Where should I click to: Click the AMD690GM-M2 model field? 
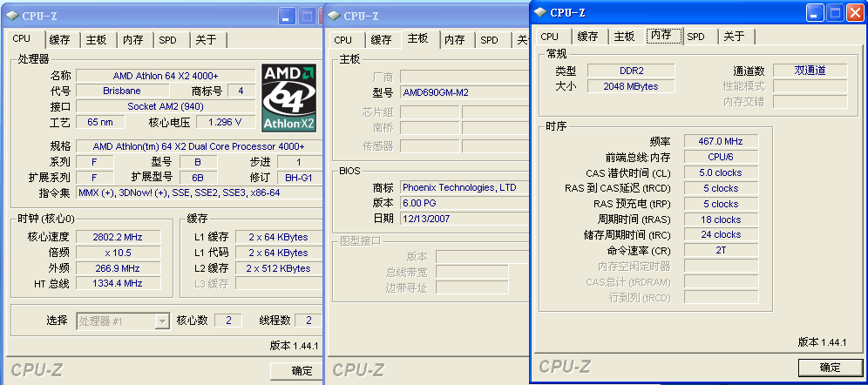tap(464, 92)
